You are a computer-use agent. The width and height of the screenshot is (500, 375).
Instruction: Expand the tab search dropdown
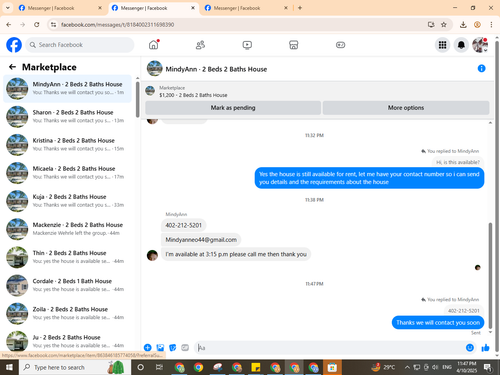pyautogui.click(x=7, y=8)
